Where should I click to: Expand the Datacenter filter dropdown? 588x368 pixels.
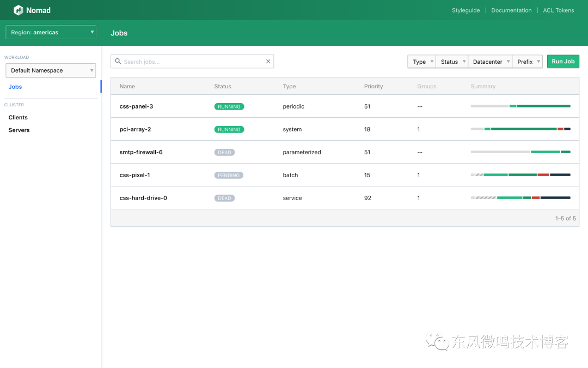coord(490,62)
